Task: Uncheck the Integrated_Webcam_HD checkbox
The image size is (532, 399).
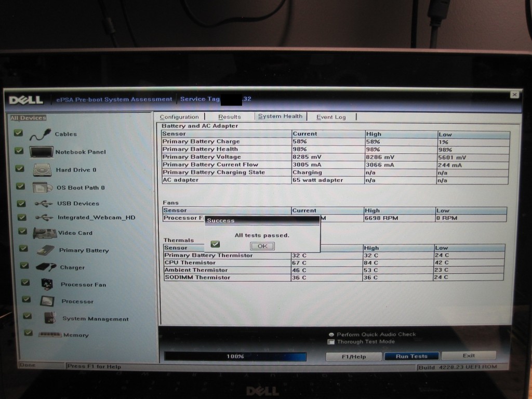Action: (x=22, y=217)
